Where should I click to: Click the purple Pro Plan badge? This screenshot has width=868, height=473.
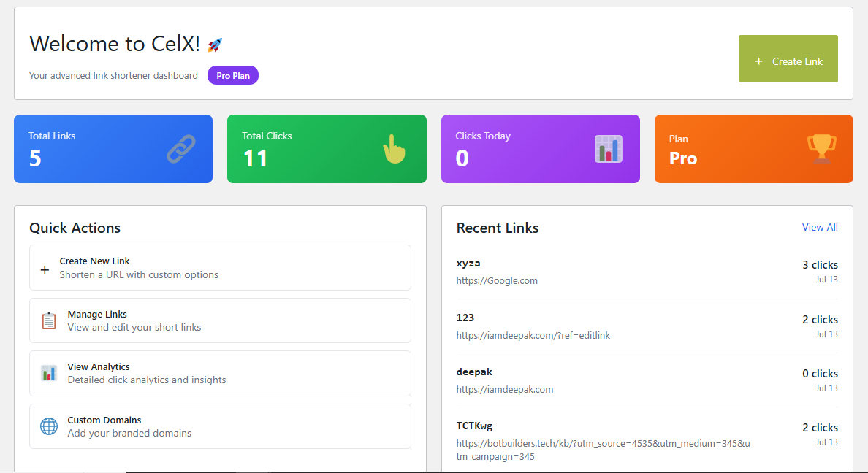233,76
